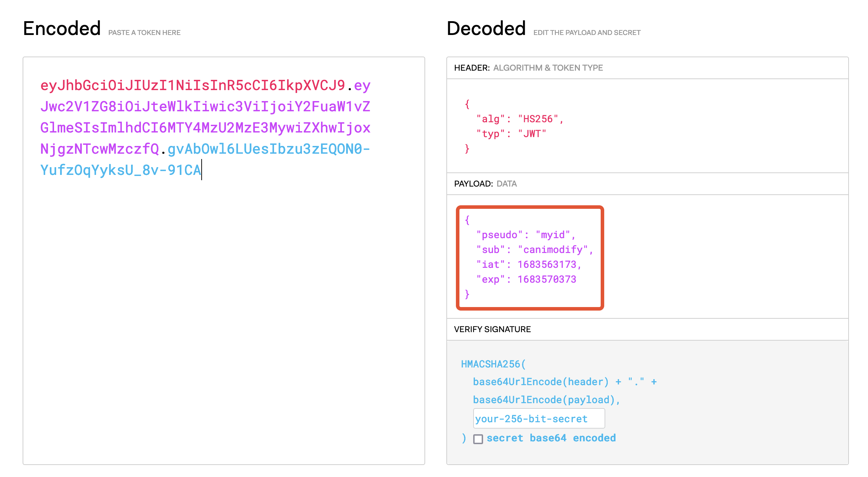
Task: Click the base64UrlEncode(payload) line
Action: [547, 400]
